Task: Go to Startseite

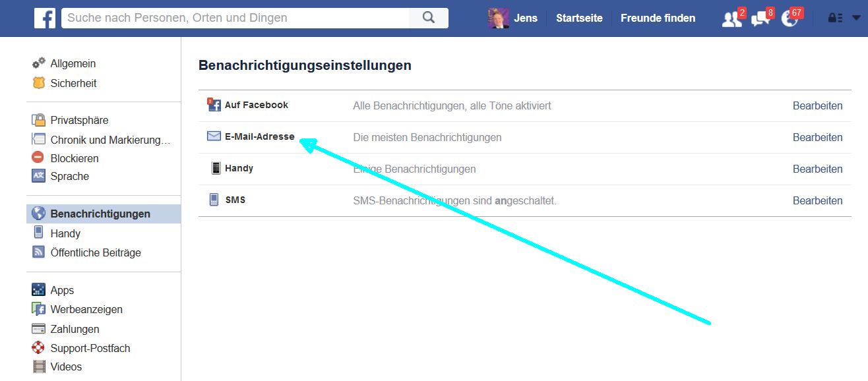Action: pyautogui.click(x=579, y=18)
